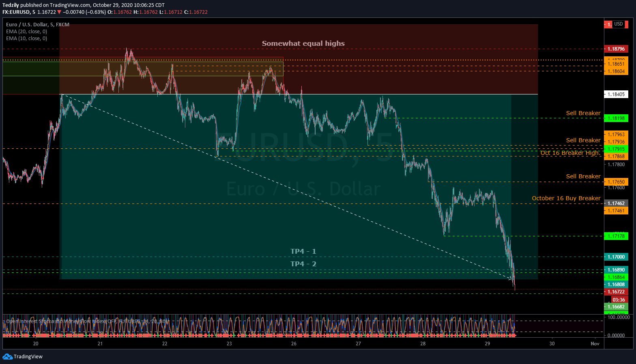Screen dimensions: 636x364
Task: Click the 'Sell Breaker' label at 1.18198
Action: click(x=583, y=113)
